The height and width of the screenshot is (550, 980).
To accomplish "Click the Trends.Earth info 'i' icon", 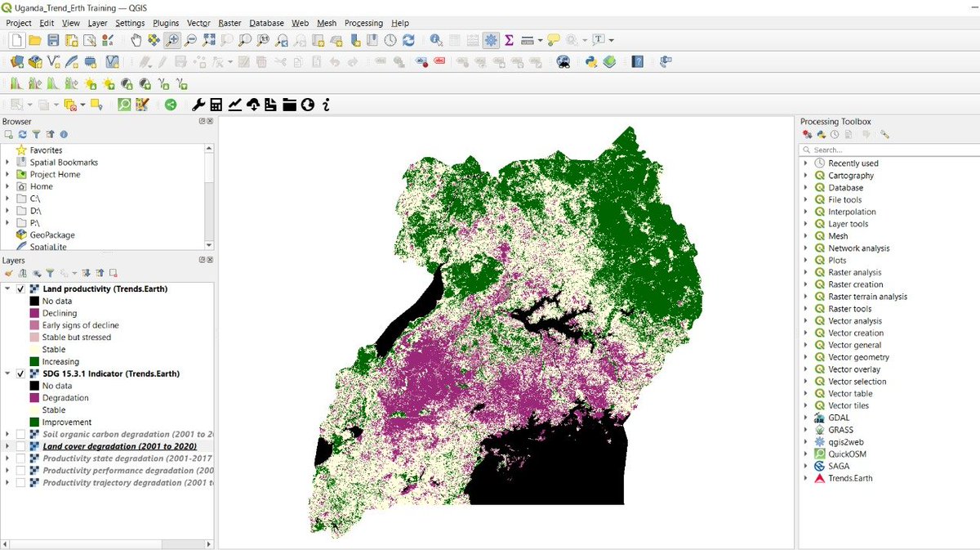I will [x=326, y=105].
